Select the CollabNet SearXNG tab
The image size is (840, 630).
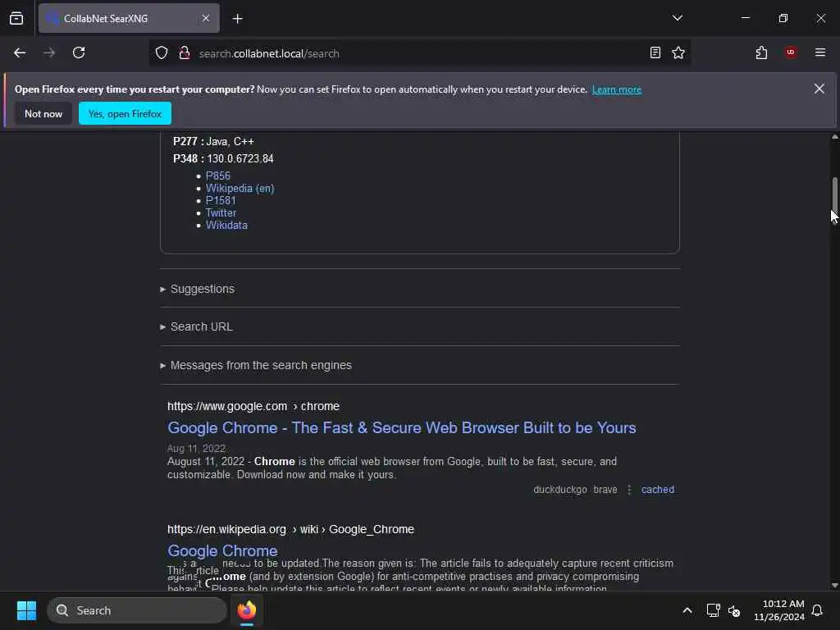[129, 18]
